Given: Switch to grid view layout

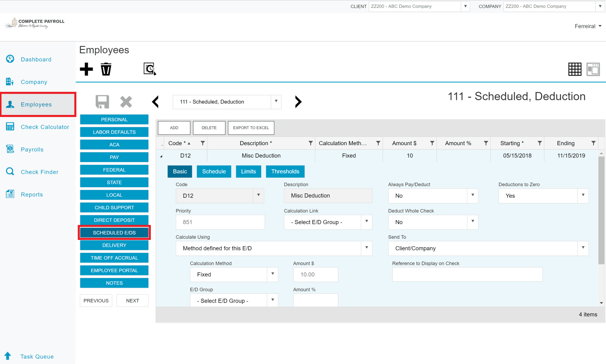Looking at the screenshot, I should coord(575,69).
